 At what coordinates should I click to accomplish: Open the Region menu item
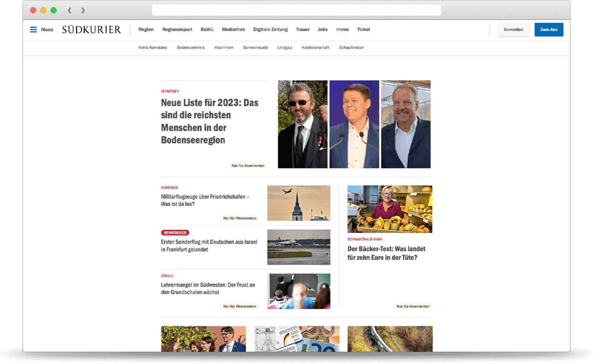tap(146, 29)
